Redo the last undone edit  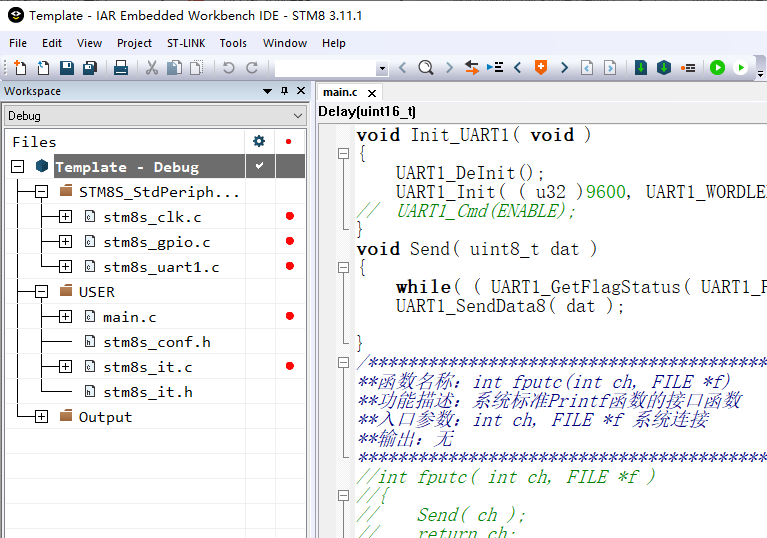pyautogui.click(x=251, y=67)
